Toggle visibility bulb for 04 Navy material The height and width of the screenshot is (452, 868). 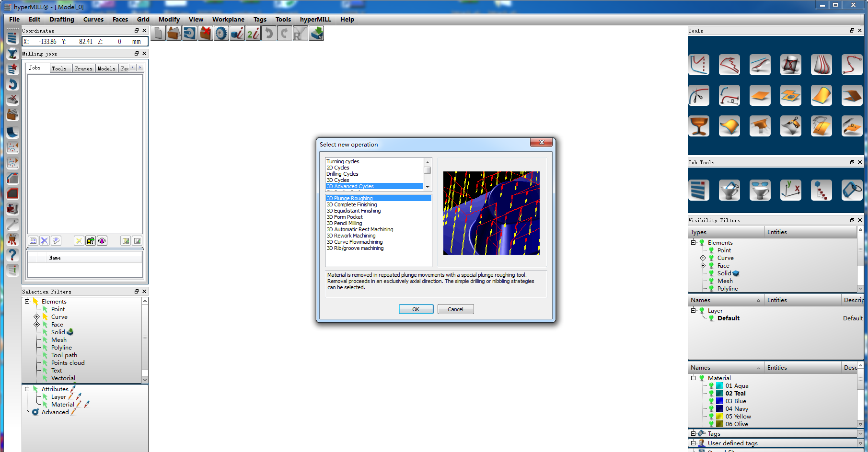click(711, 409)
